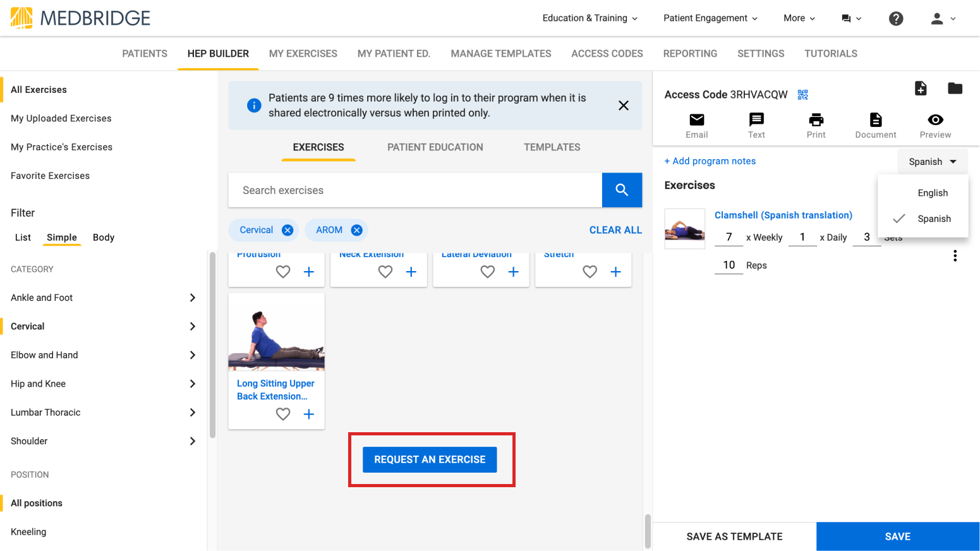Expand Hip and Knee category
Screen dimensions: 980x551
193,384
